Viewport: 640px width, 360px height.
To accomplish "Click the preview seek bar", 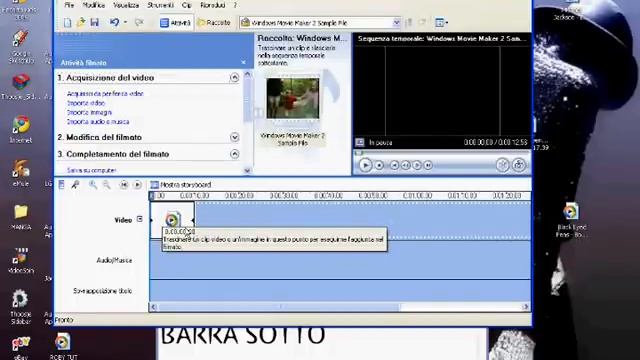I will click(442, 153).
